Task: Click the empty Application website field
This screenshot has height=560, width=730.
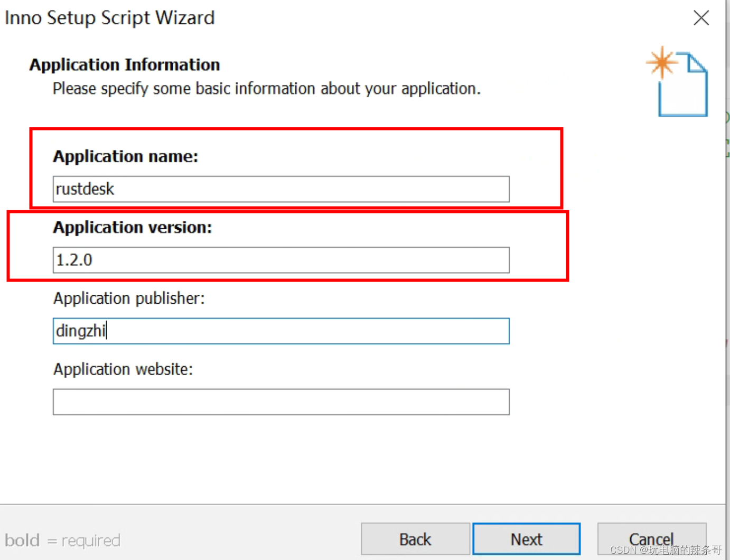Action: pos(281,402)
